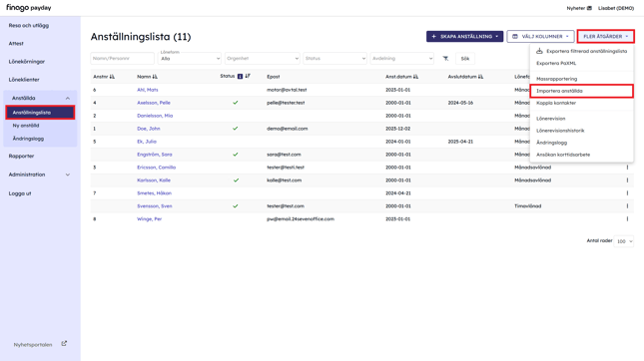644x361 pixels.
Task: Click the finago payday logo
Action: (28, 8)
